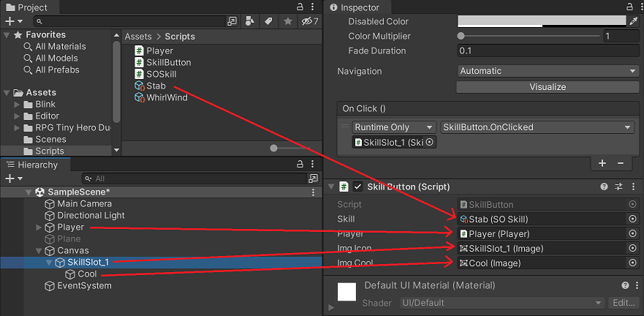Click the Color Multiplier value field
644x316 pixels.
point(621,36)
